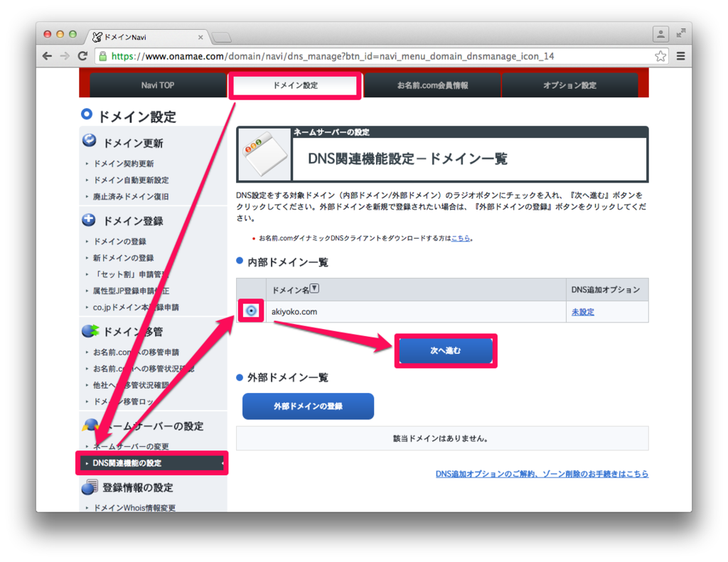The width and height of the screenshot is (728, 562).
Task: Reload the page with refresh icon
Action: [x=82, y=56]
